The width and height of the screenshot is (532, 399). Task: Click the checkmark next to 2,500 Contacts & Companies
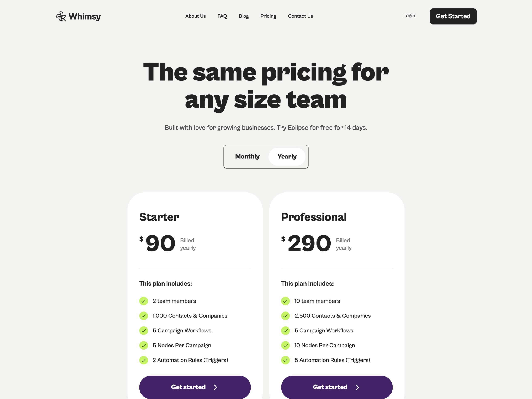point(286,316)
